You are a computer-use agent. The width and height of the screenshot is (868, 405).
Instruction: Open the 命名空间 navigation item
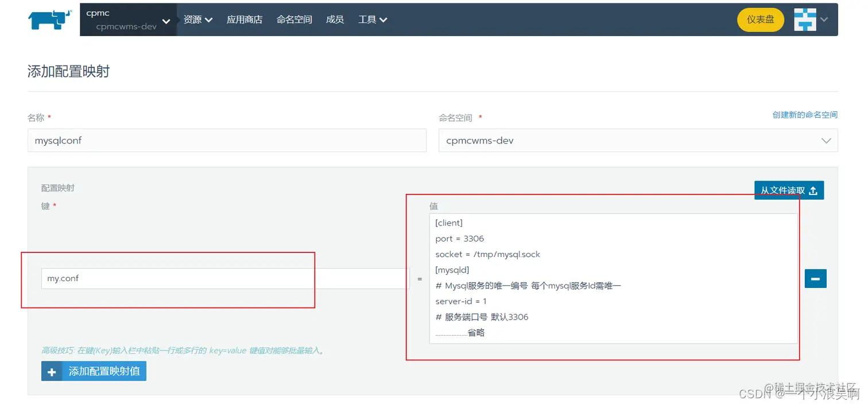click(x=294, y=19)
